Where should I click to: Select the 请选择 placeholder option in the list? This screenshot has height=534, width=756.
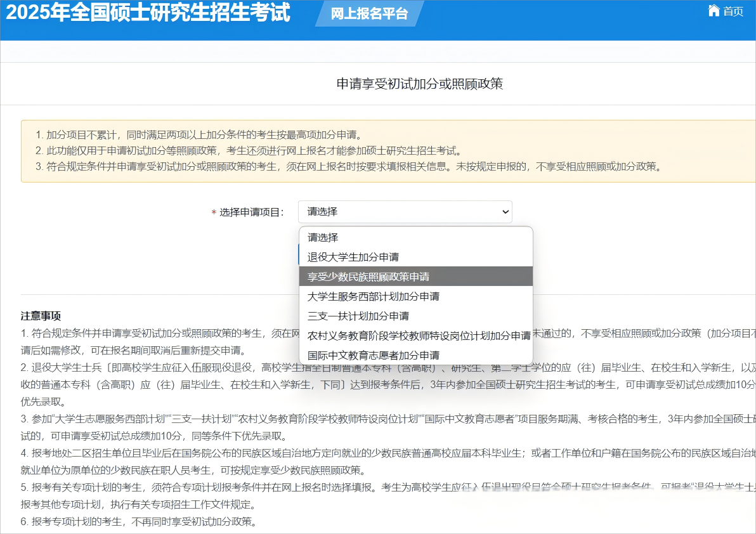point(323,237)
